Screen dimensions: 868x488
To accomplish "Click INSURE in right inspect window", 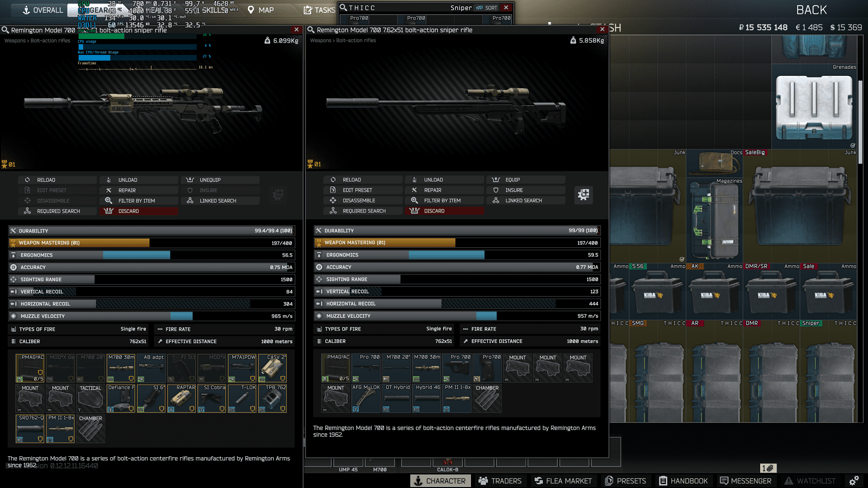I will tap(525, 190).
